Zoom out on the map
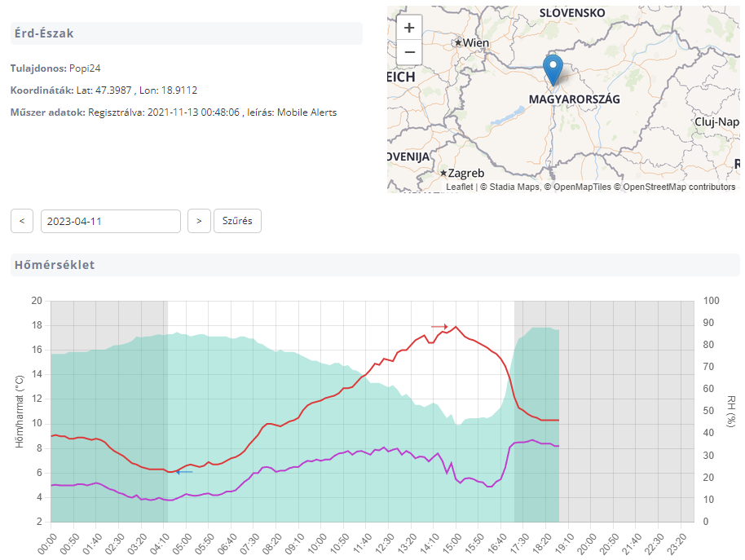The height and width of the screenshot is (560, 745). (x=409, y=52)
